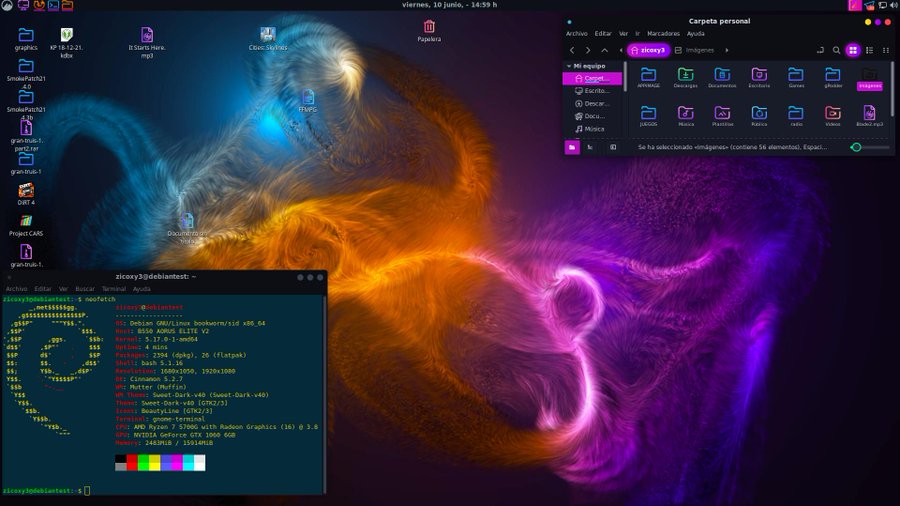Launch terminal from the top panel
This screenshot has height=506, width=900.
point(53,5)
